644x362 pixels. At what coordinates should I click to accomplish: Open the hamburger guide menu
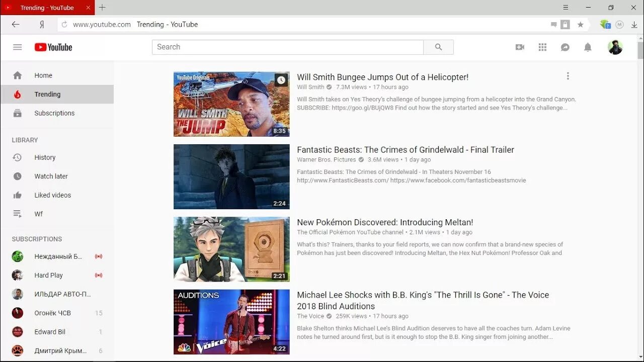pos(18,47)
